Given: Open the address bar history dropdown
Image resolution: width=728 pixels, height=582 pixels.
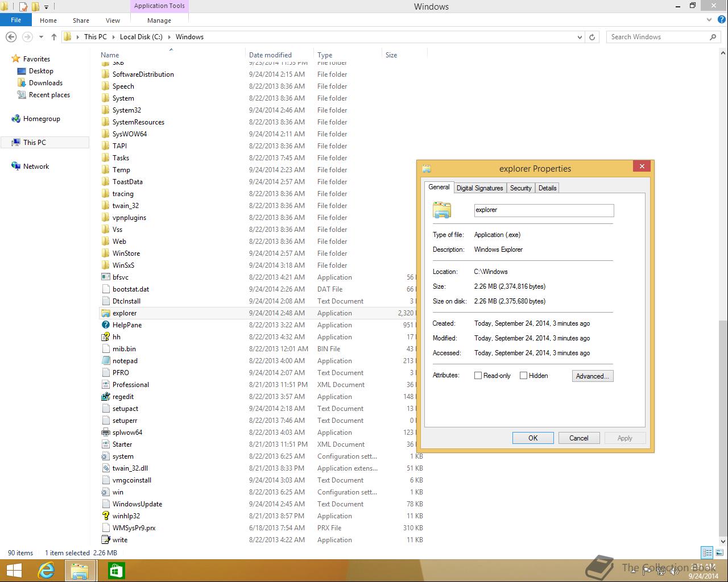Looking at the screenshot, I should (580, 37).
